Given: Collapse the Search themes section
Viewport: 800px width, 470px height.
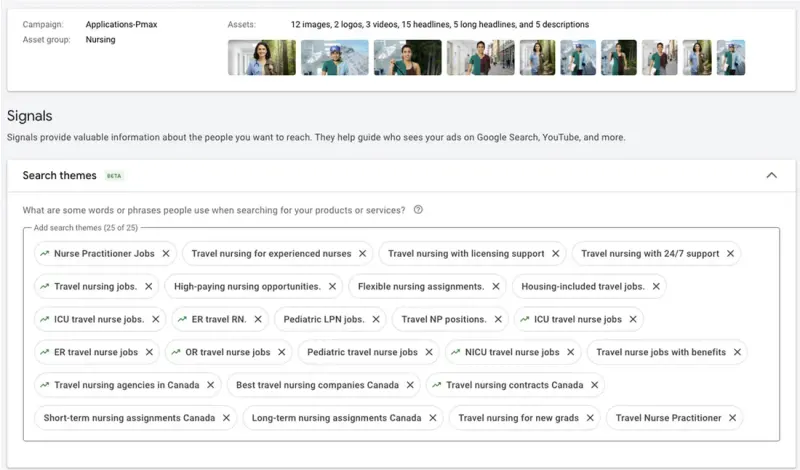Looking at the screenshot, I should pos(771,176).
